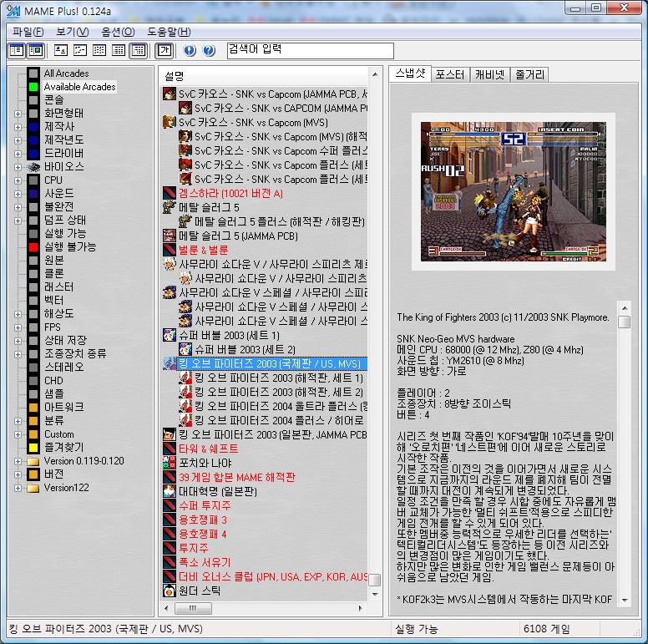
Task: Expand the 해상도 tree node
Action: point(18,314)
